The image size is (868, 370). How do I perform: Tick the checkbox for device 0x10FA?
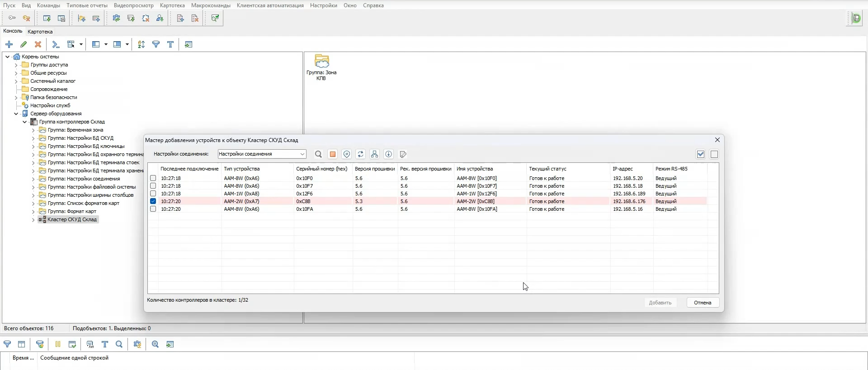pos(153,209)
